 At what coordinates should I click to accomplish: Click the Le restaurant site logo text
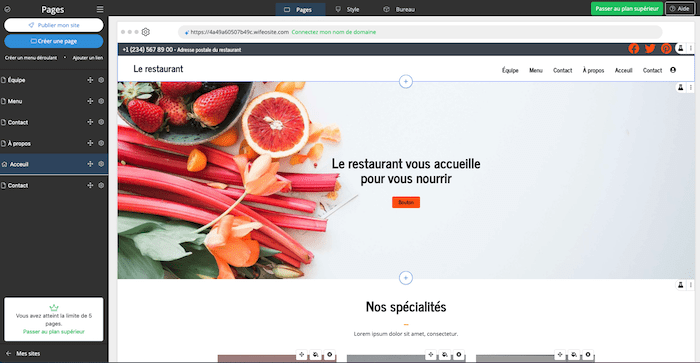(158, 69)
